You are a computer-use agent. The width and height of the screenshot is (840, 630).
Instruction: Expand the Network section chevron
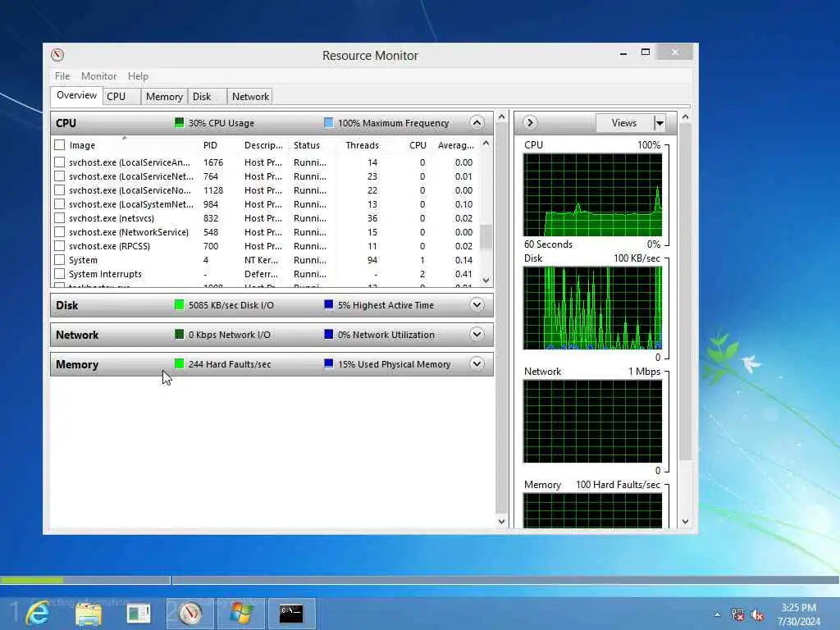[477, 335]
